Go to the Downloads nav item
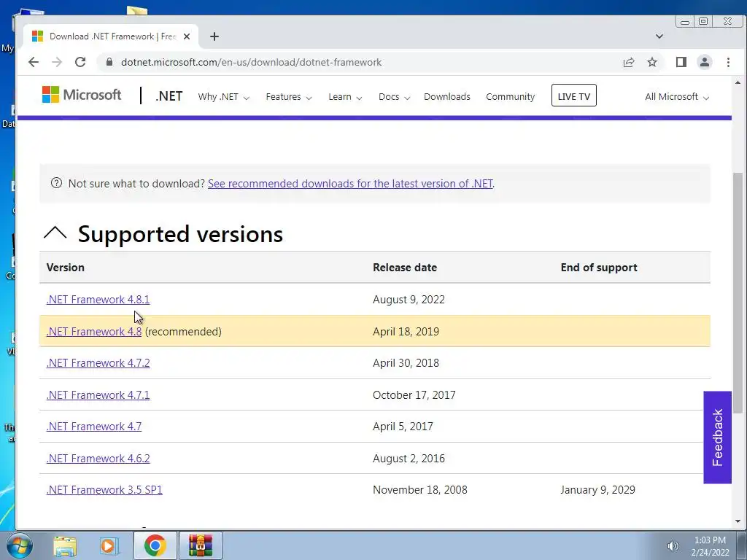Screen dimensions: 747x560 pyautogui.click(x=447, y=97)
